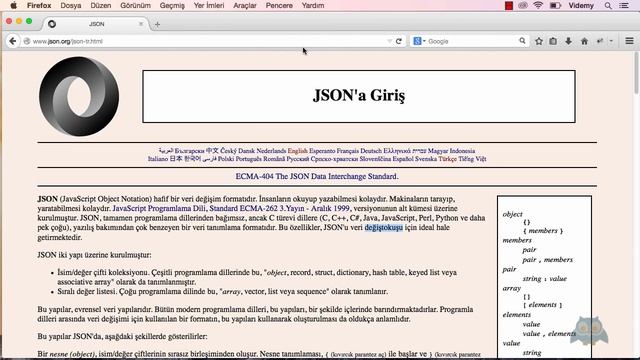This screenshot has width=640, height=360.
Task: Open the Deutsch language link
Action: tap(371, 151)
